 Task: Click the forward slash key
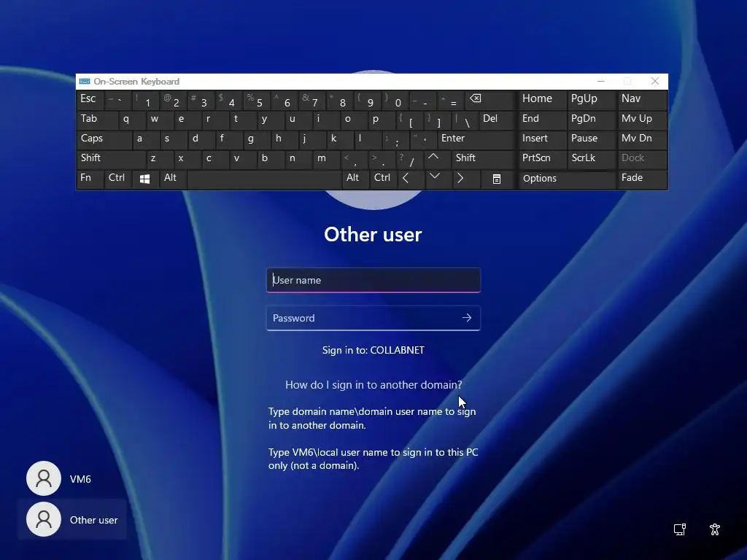click(410, 158)
